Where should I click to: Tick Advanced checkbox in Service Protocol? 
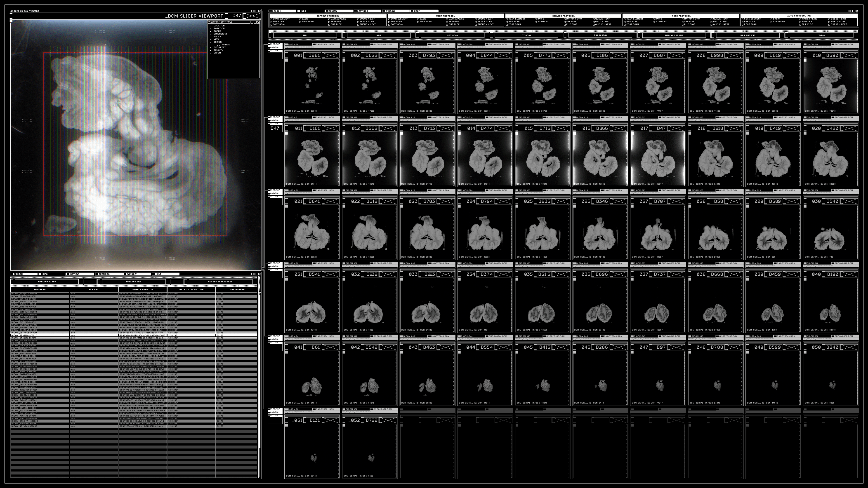click(536, 22)
